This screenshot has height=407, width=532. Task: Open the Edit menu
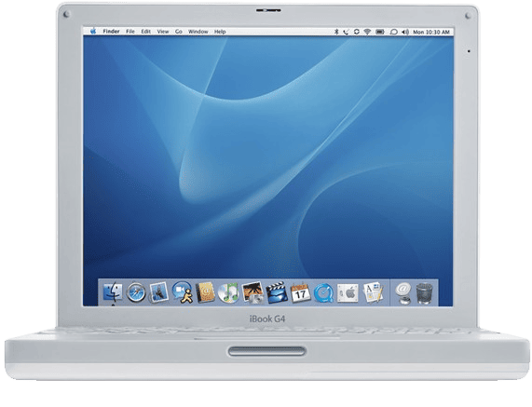pos(146,32)
